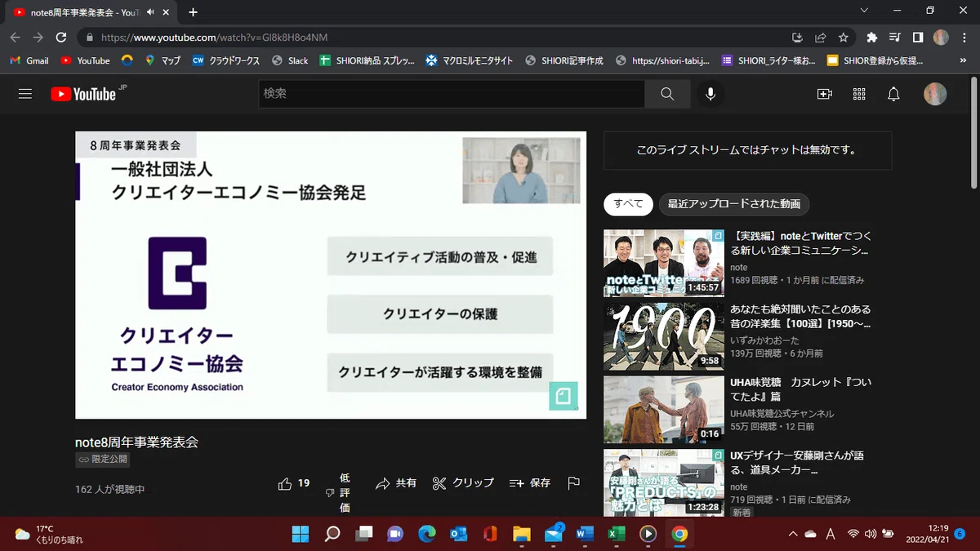Image resolution: width=980 pixels, height=551 pixels.
Task: Open the YouTube guide hamburger menu
Action: click(x=25, y=94)
